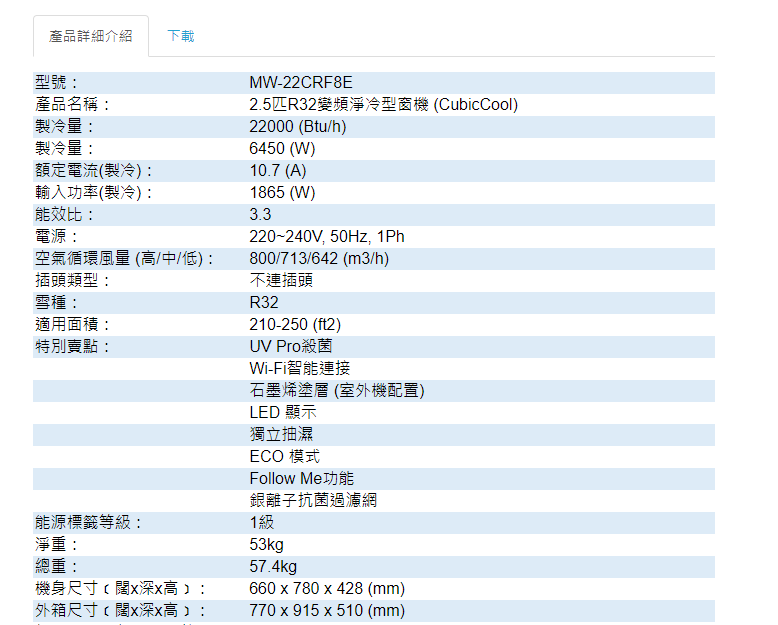Click the model number MW-22CRF8E

point(301,82)
